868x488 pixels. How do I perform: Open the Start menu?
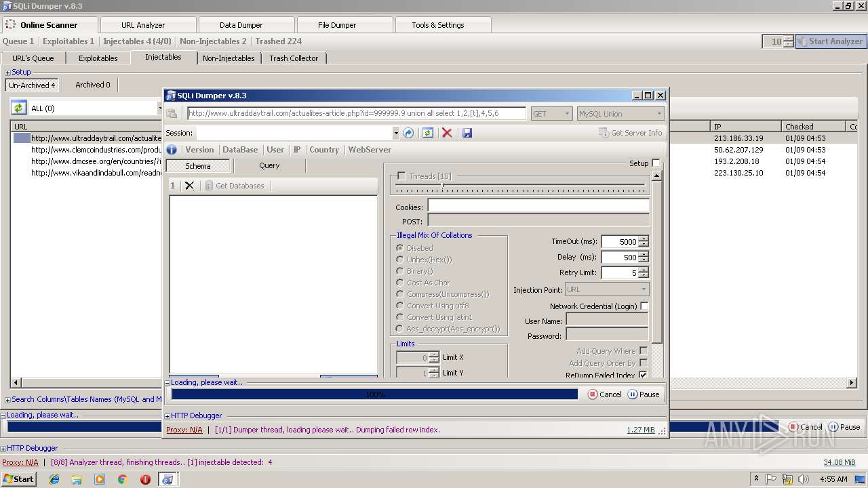point(18,479)
